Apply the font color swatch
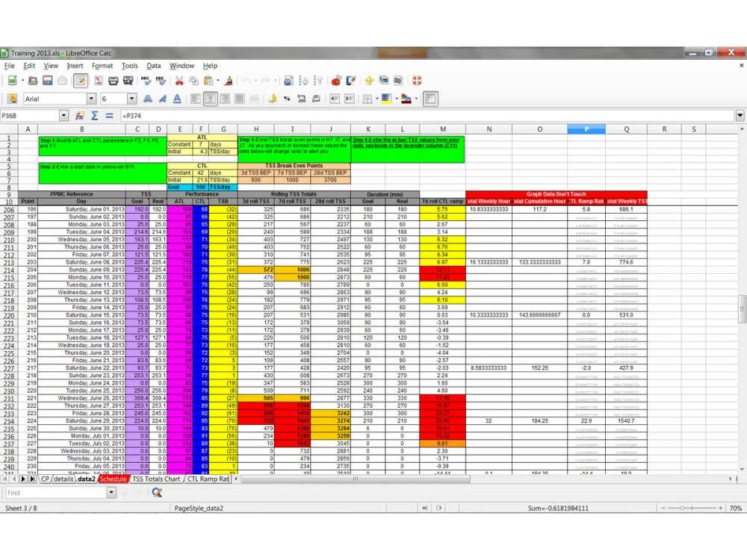The height and width of the screenshot is (560, 747). [x=406, y=99]
